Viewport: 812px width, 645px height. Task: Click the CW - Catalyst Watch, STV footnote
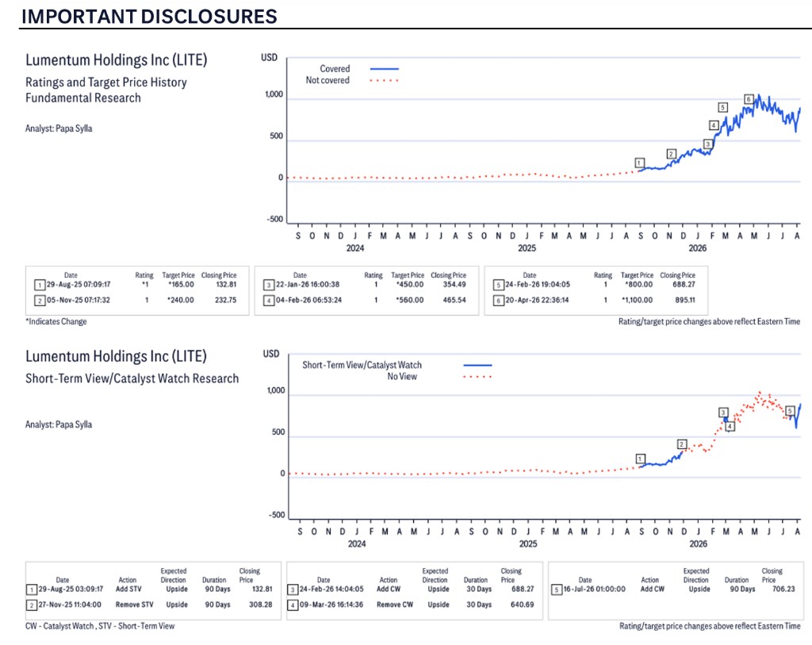[101, 626]
